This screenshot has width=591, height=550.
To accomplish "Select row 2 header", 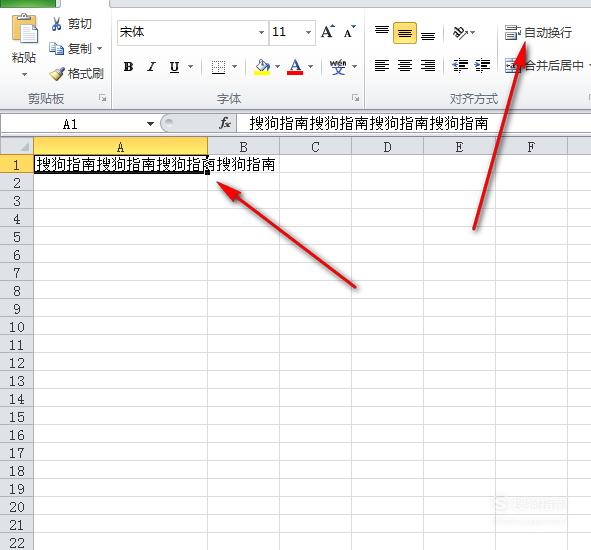I will pyautogui.click(x=17, y=182).
